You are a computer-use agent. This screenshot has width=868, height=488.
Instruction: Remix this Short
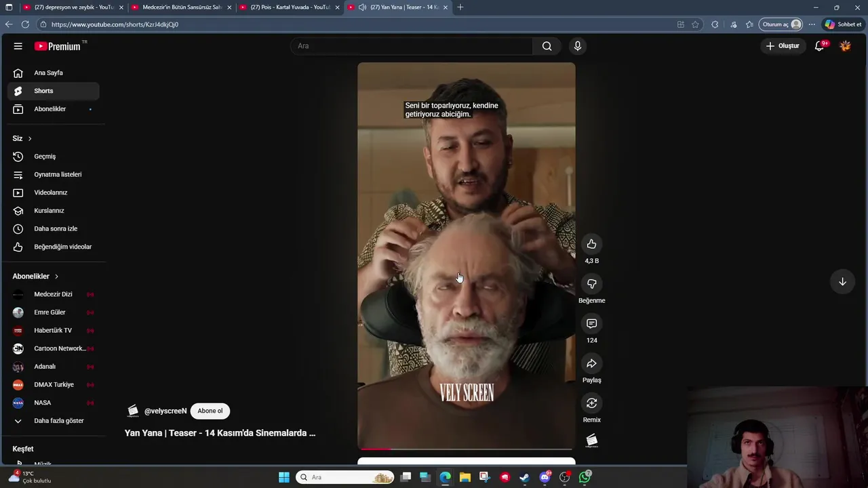pos(591,403)
